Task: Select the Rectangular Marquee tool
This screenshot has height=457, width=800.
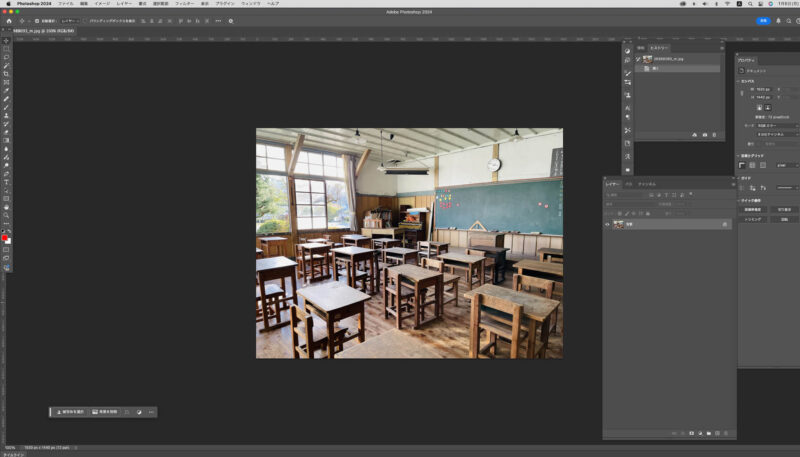Action: tap(6, 49)
